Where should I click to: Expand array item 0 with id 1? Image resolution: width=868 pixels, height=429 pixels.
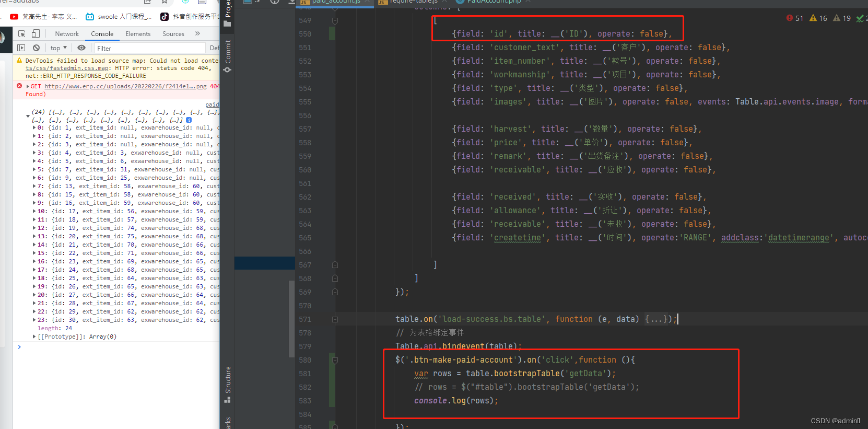coord(34,127)
